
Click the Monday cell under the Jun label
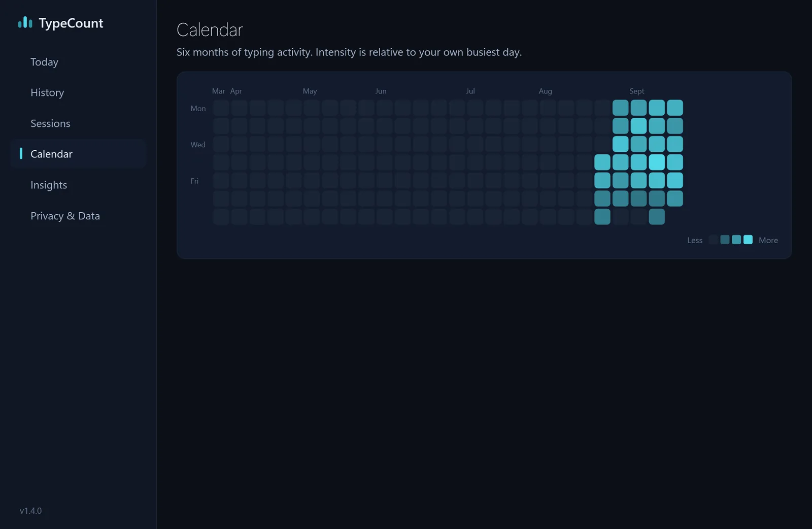point(384,108)
